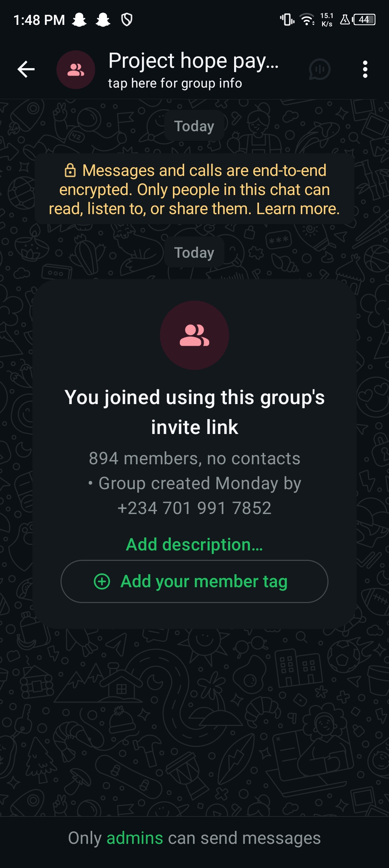389x868 pixels.
Task: Open the encryption notice Learn more link
Action: click(298, 209)
